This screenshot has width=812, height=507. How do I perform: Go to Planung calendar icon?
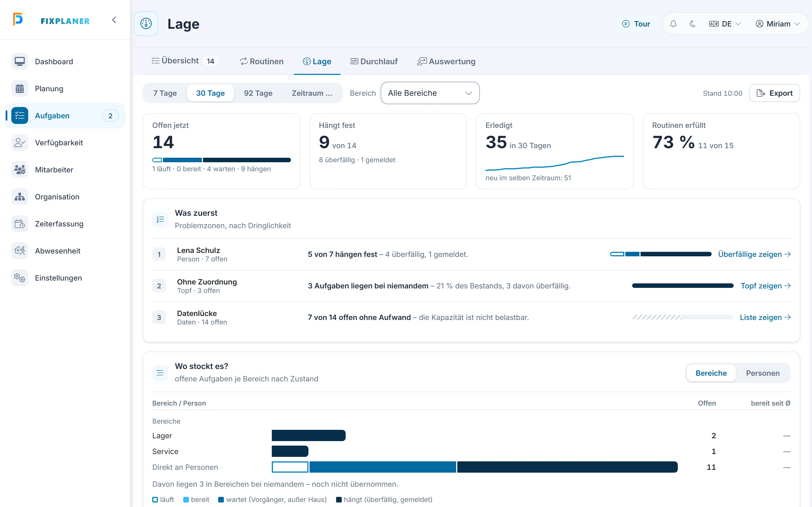(x=19, y=88)
